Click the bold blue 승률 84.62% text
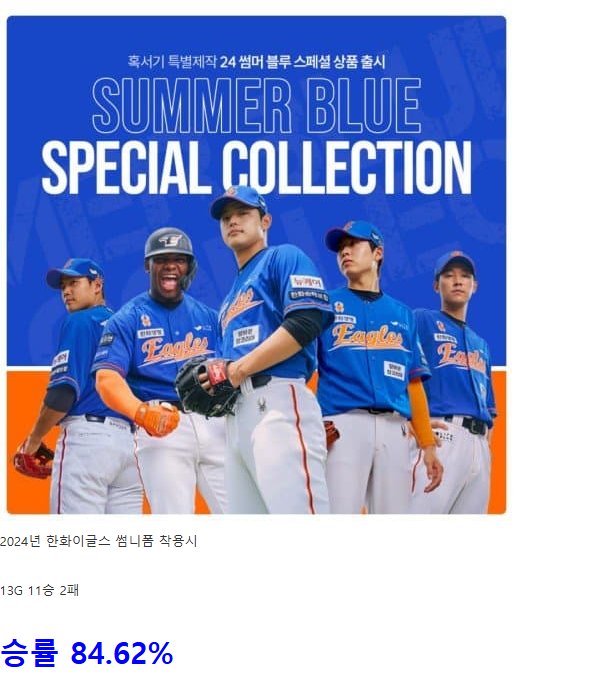The height and width of the screenshot is (687, 600). [87, 653]
